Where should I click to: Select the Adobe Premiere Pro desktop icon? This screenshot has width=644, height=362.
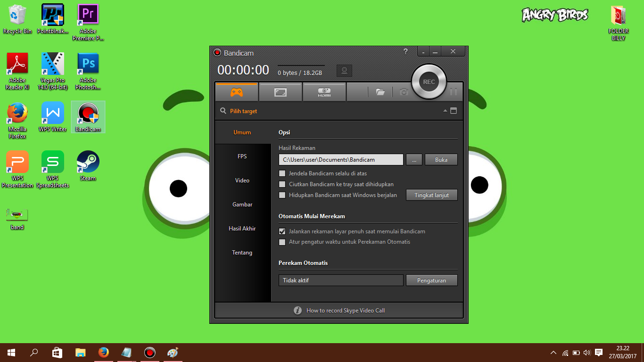click(88, 23)
